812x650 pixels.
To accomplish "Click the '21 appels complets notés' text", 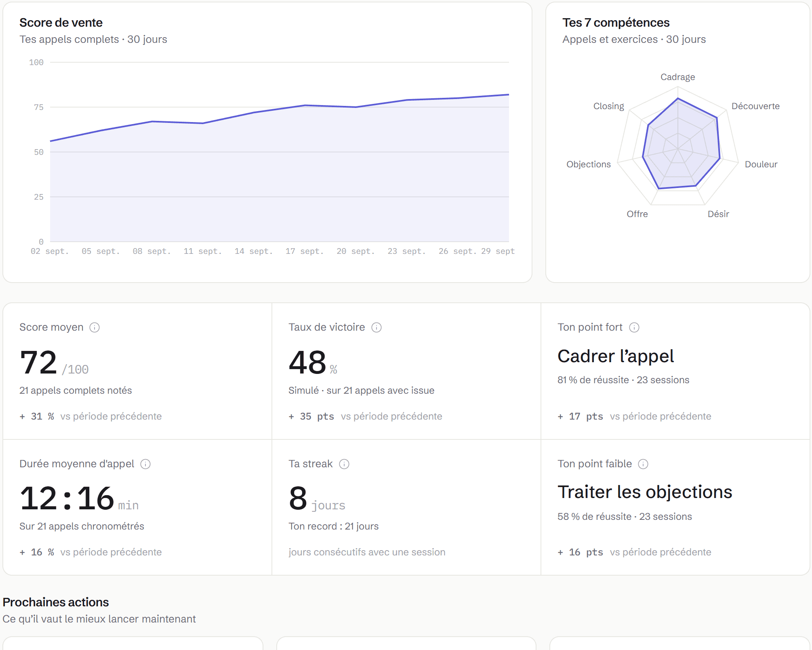I will (x=76, y=390).
